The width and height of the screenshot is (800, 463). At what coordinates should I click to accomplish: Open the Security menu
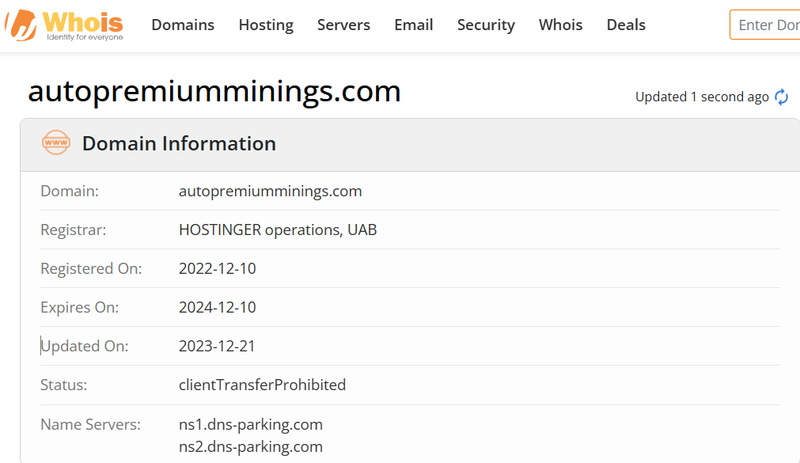pos(486,25)
